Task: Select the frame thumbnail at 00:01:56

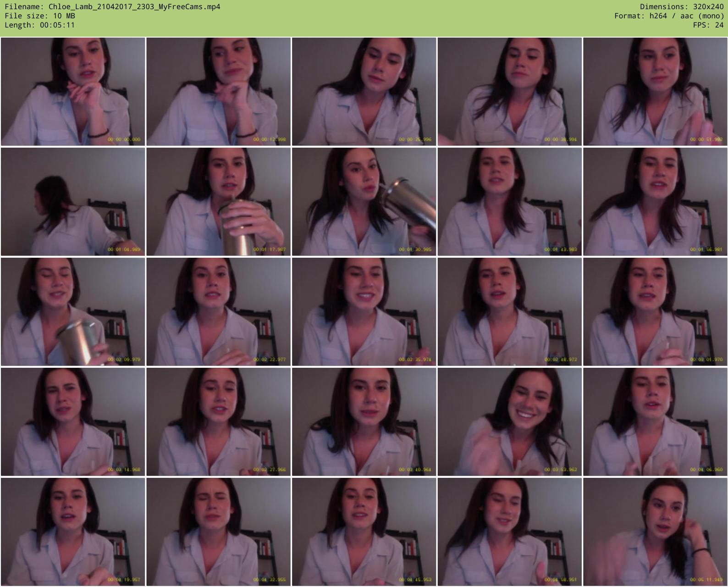Action: point(655,202)
